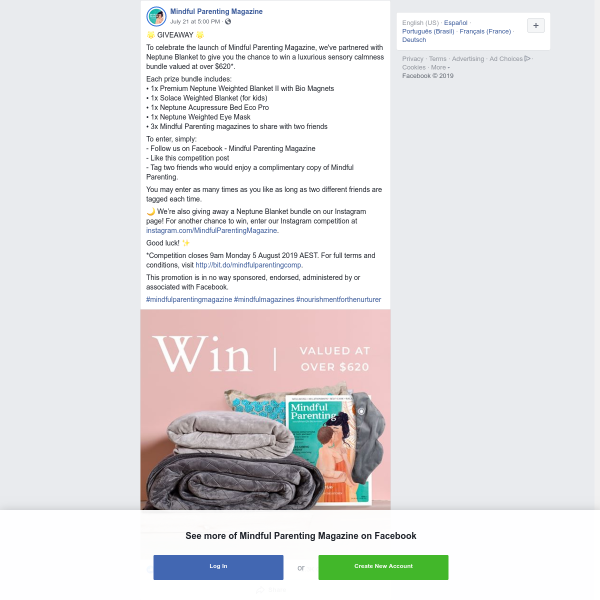The height and width of the screenshot is (600, 600).
Task: Open the instagram.com/MindfulParentingMagazine link
Action: click(212, 230)
